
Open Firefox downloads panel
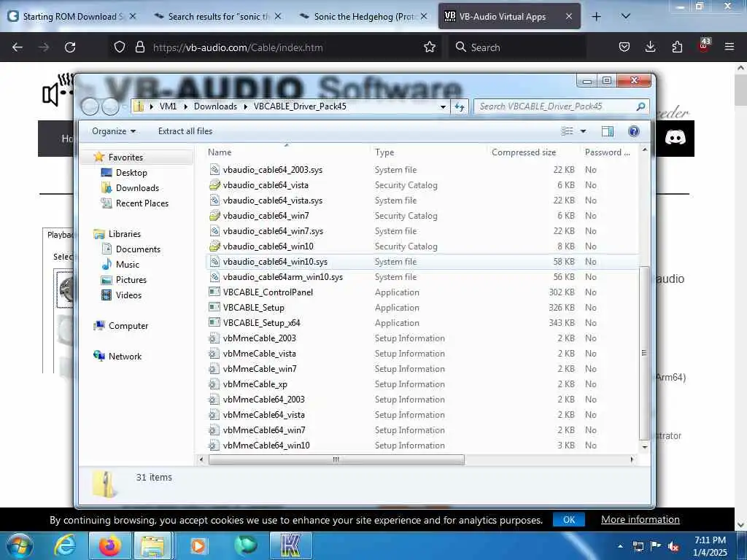click(650, 47)
